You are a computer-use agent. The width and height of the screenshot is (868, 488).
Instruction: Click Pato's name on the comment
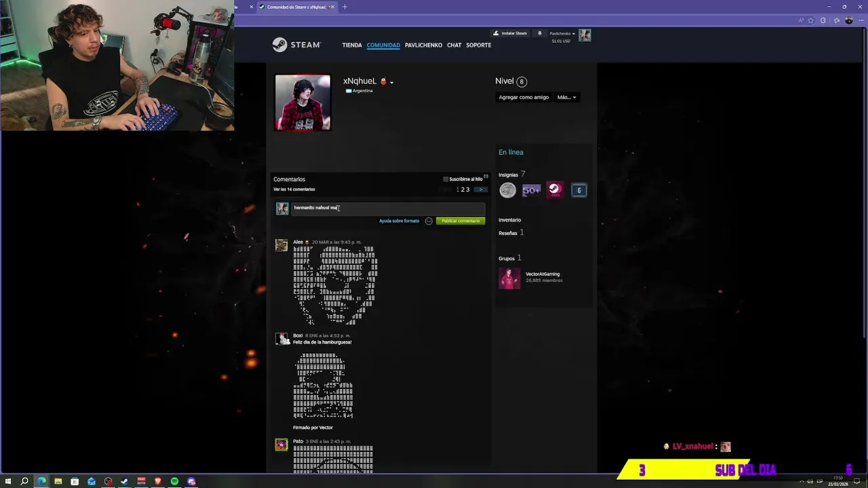298,441
